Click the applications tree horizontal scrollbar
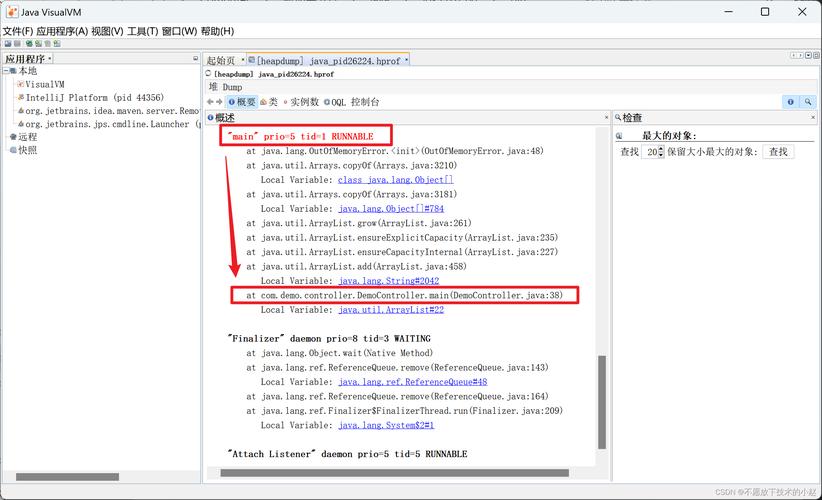822x500 pixels. point(67,477)
